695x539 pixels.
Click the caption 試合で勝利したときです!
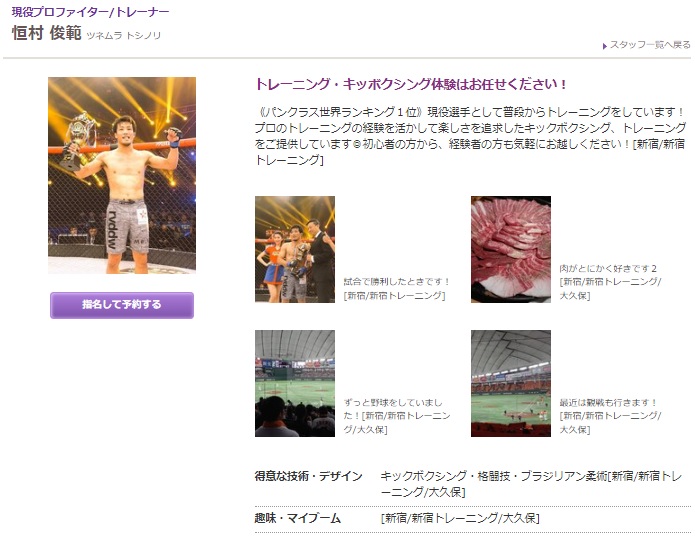[397, 282]
